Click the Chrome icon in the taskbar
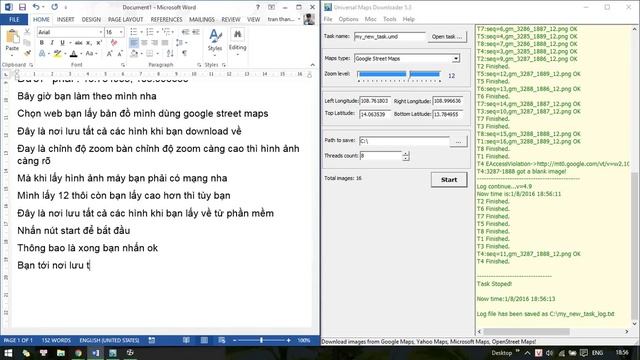The height and width of the screenshot is (360, 640). [x=78, y=353]
